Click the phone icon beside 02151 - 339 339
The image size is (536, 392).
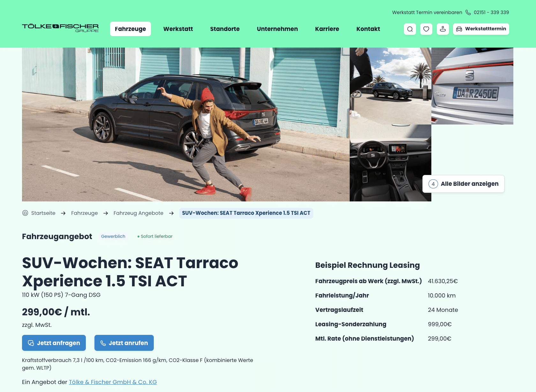(468, 12)
